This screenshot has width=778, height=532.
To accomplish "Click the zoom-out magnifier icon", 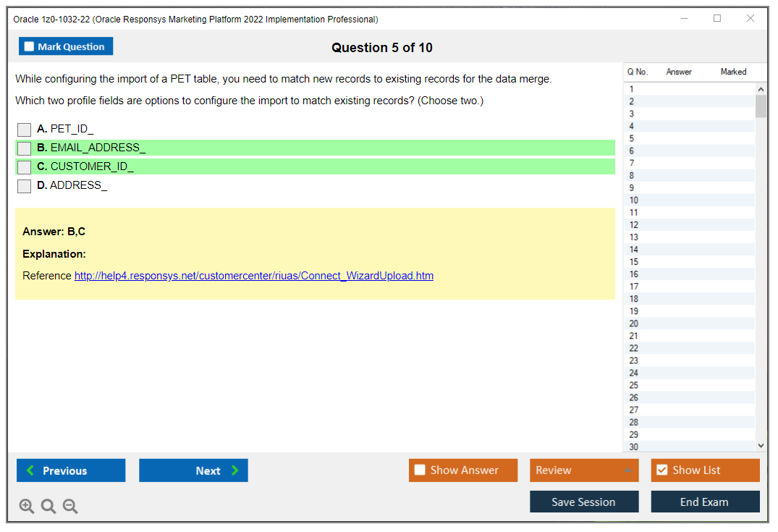I will pos(69,506).
